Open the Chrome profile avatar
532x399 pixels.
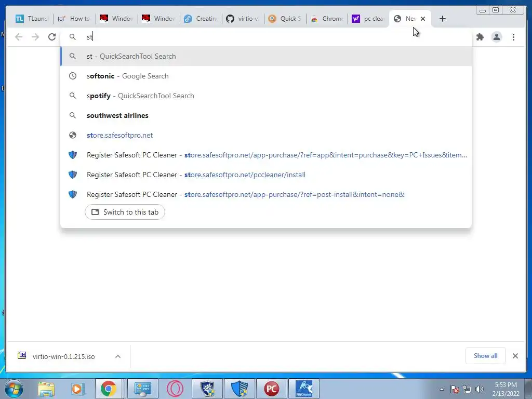pyautogui.click(x=496, y=37)
